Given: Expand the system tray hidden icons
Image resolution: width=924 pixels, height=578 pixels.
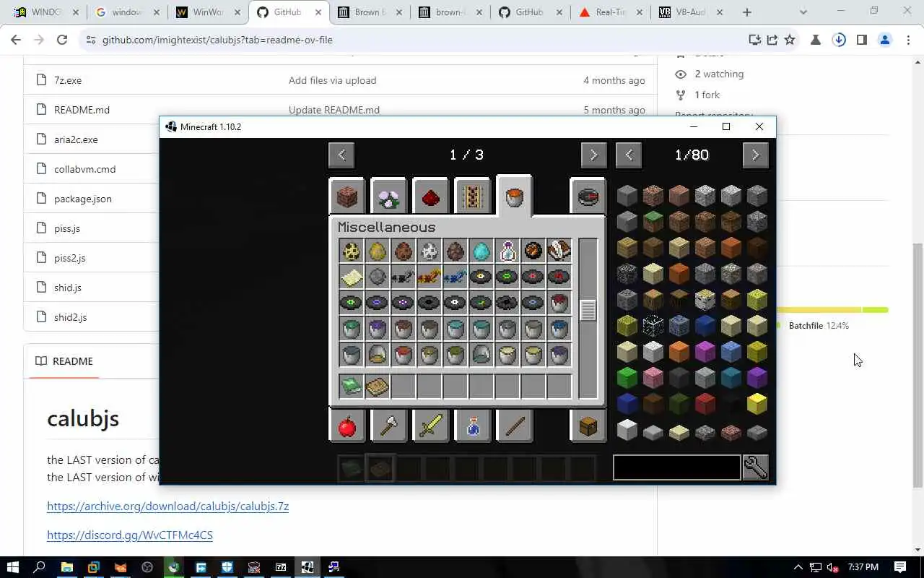Looking at the screenshot, I should (x=798, y=567).
